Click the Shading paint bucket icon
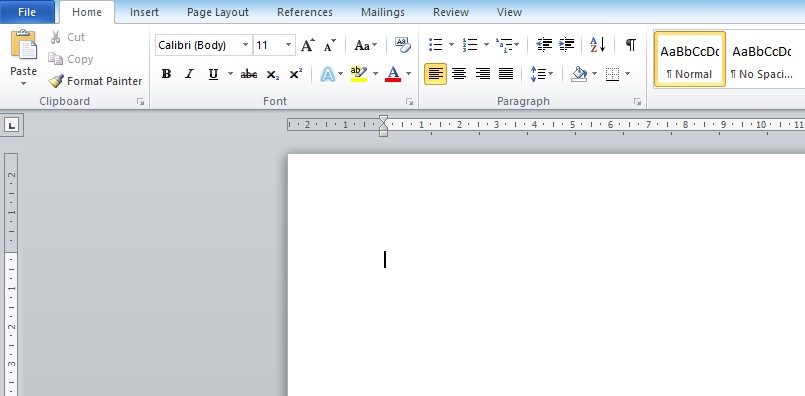The image size is (805, 396). pyautogui.click(x=579, y=74)
